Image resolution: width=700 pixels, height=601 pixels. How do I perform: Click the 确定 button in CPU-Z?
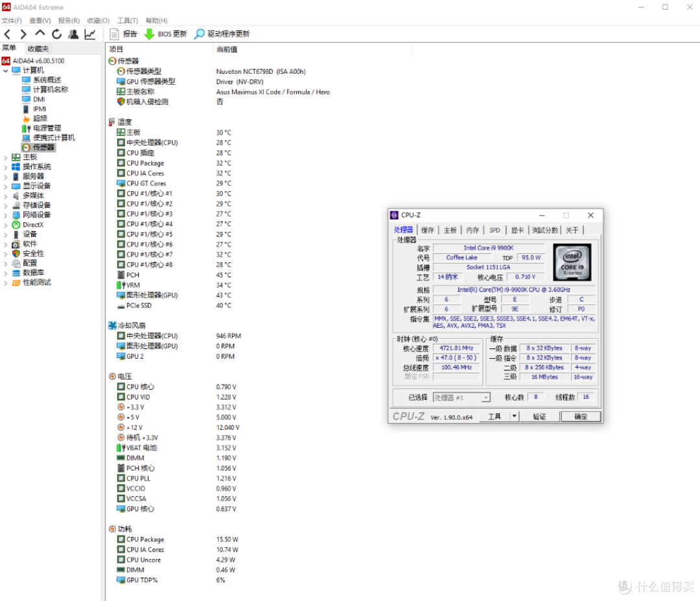coord(580,416)
